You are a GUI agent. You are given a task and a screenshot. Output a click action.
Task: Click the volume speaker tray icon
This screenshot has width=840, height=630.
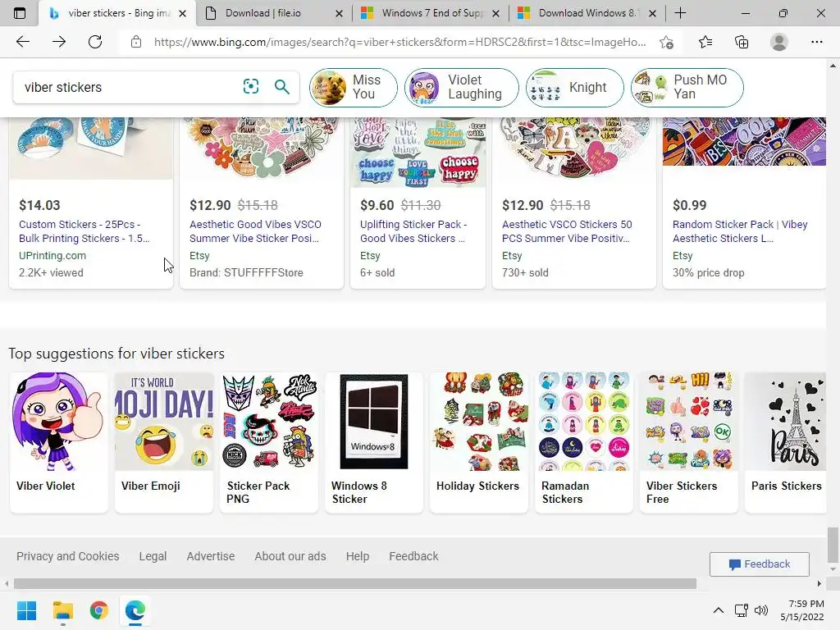coord(760,610)
